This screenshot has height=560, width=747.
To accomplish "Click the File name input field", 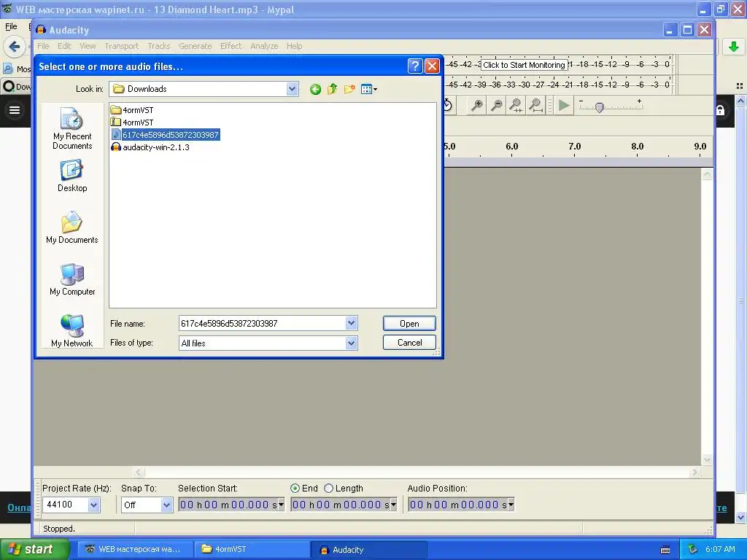I will coord(262,323).
